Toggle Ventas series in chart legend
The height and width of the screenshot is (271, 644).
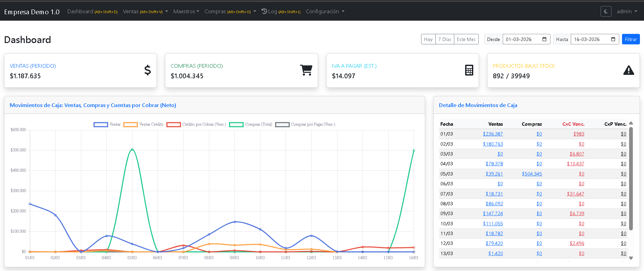107,124
